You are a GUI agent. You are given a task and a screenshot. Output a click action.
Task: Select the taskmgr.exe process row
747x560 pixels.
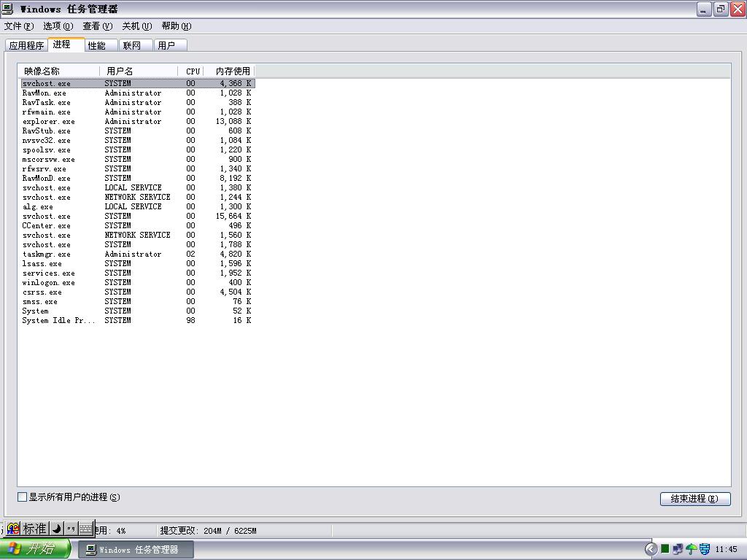tap(137, 254)
